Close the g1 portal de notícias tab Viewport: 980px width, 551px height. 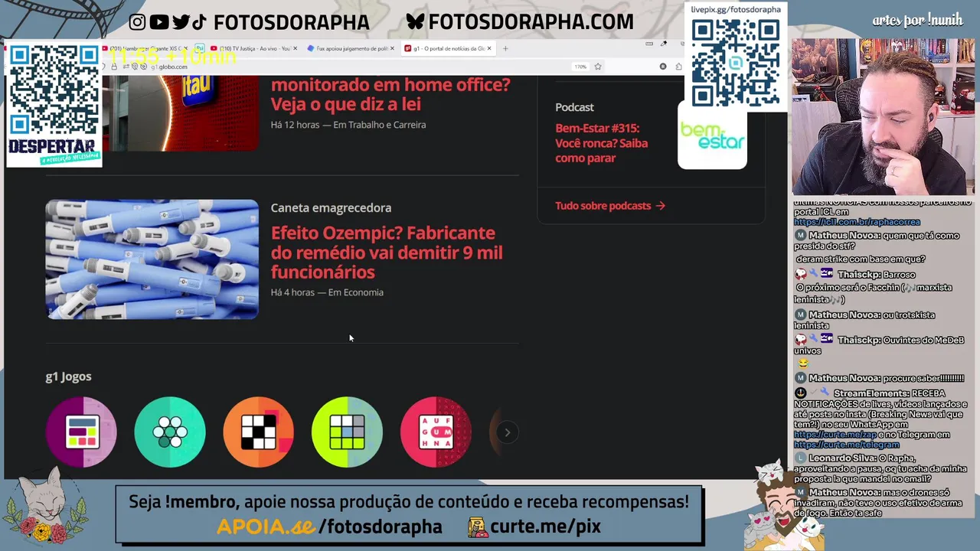489,48
